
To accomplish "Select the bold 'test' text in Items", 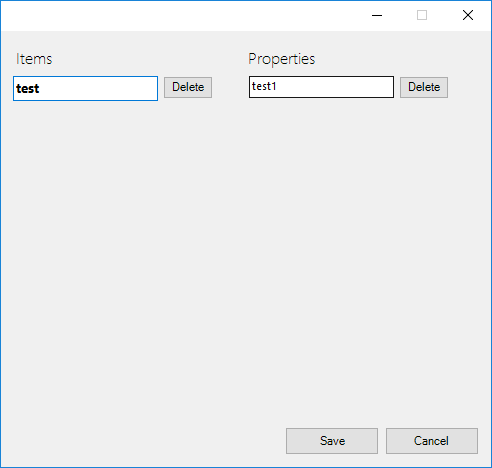I will [x=28, y=89].
